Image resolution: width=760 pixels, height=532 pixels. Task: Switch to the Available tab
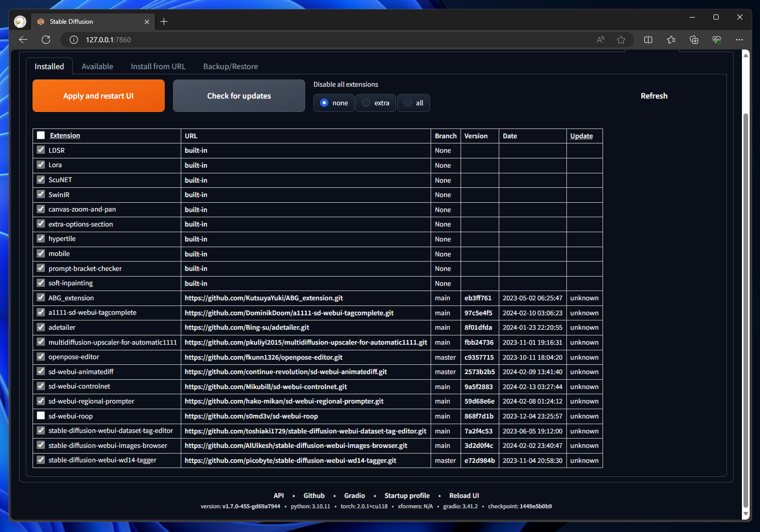tap(97, 66)
